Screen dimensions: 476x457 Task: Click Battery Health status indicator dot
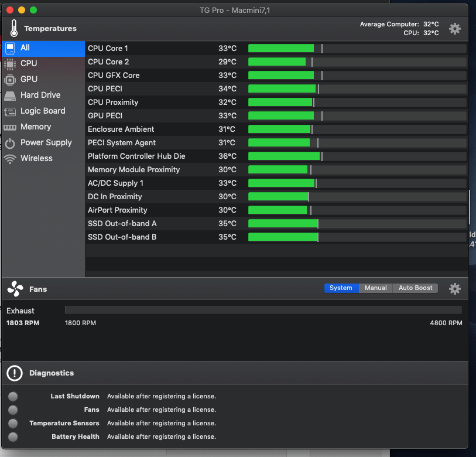coord(13,437)
